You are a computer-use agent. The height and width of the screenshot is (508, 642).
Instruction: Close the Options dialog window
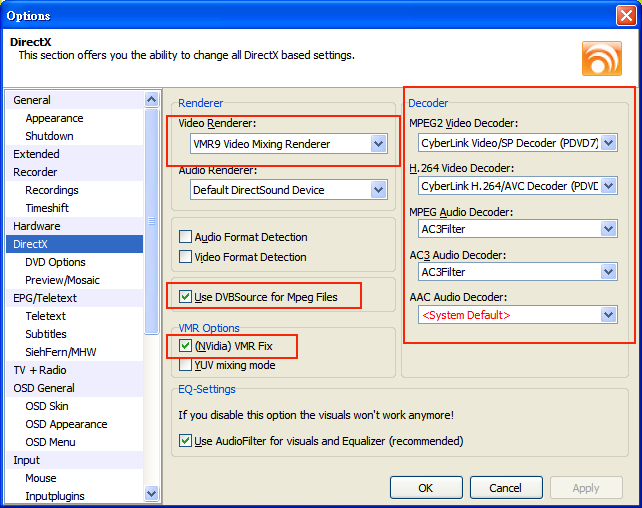[x=625, y=16]
